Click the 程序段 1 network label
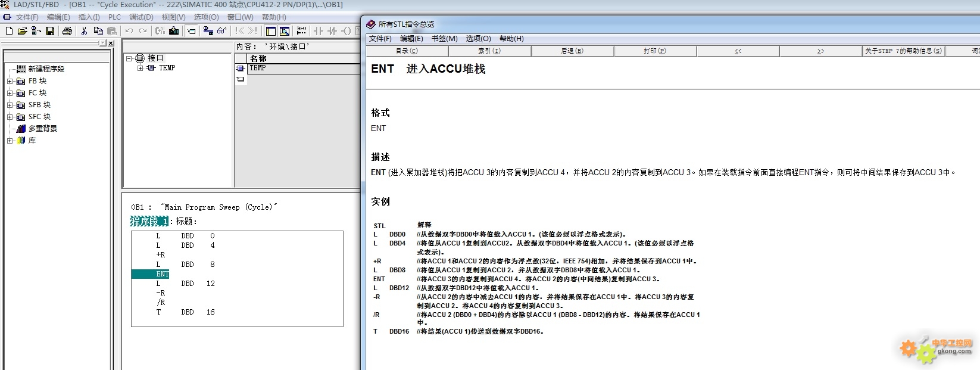 coord(149,222)
